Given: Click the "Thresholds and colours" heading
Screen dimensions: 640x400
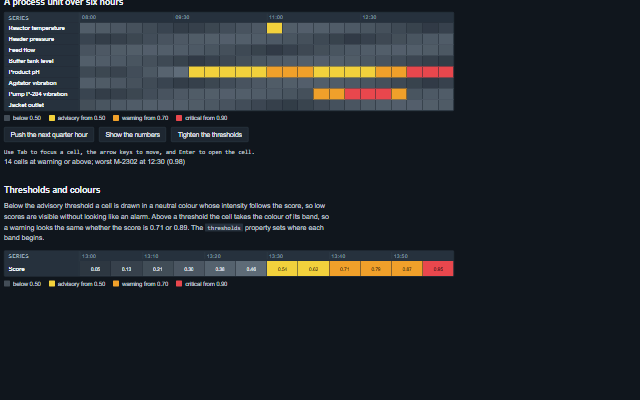Looking at the screenshot, I should [x=52, y=190].
